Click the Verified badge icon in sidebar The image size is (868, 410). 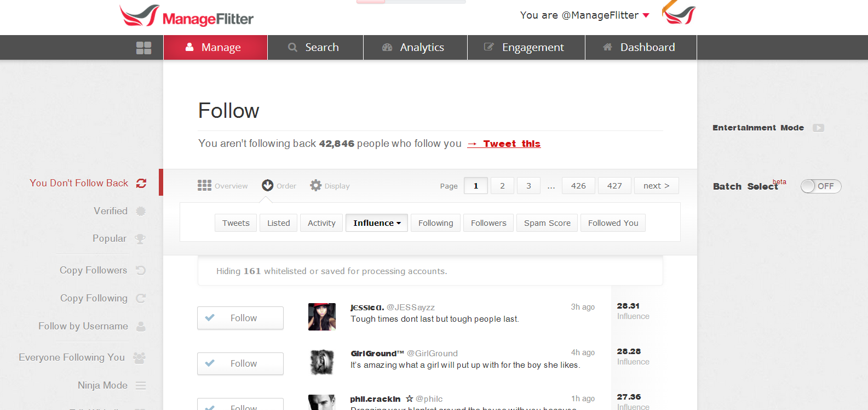click(x=141, y=211)
